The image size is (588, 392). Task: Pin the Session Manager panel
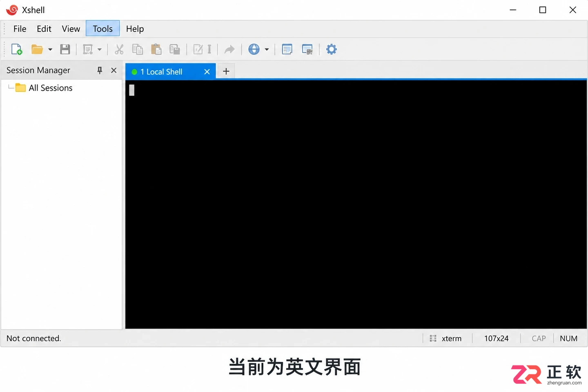point(100,70)
